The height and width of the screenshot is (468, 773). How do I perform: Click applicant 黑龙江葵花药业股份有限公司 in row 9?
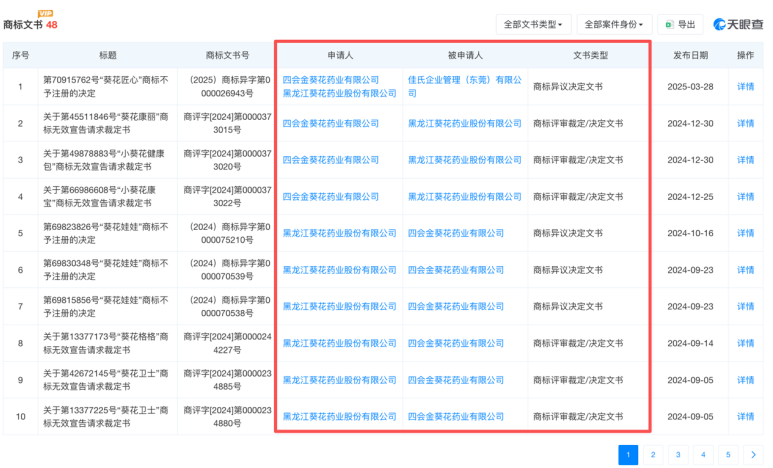[339, 380]
